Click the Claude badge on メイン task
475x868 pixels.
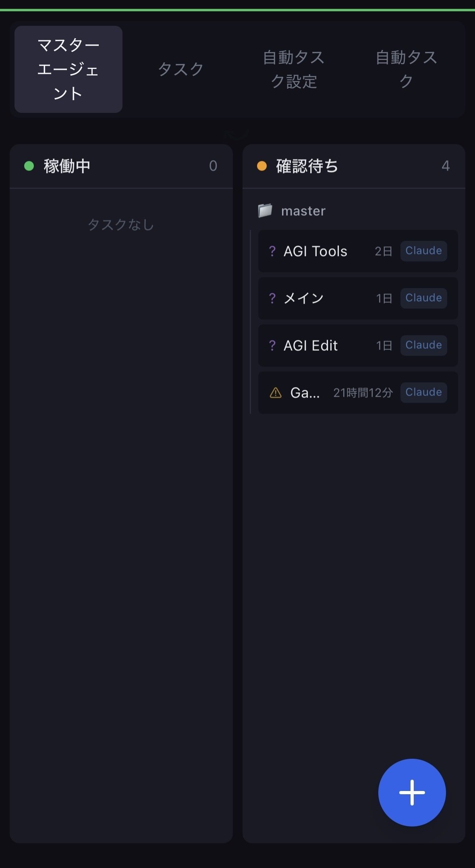click(423, 298)
